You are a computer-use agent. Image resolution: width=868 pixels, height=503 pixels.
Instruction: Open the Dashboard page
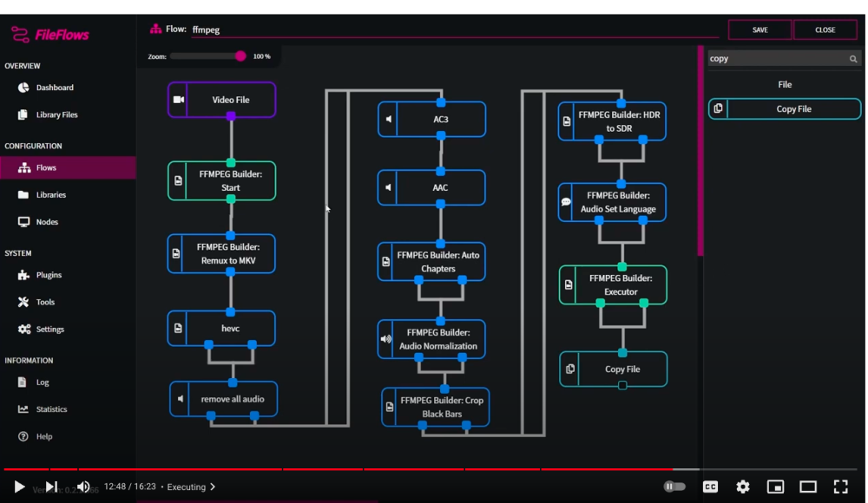coord(55,88)
